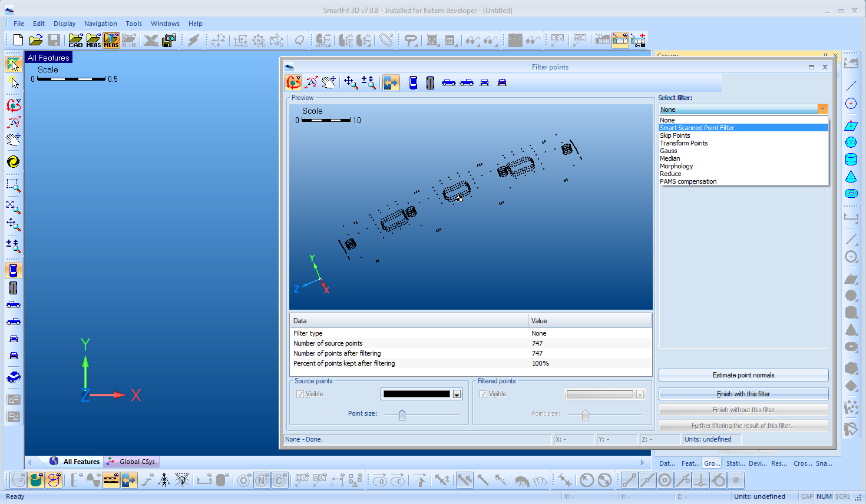
Task: Click the line feature icon in right toolbar
Action: point(851,86)
